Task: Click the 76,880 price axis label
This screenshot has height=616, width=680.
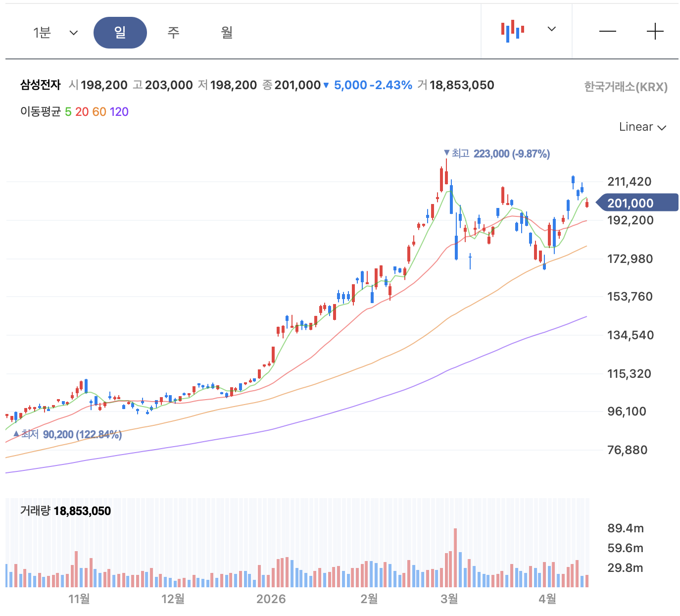Action: (x=627, y=450)
